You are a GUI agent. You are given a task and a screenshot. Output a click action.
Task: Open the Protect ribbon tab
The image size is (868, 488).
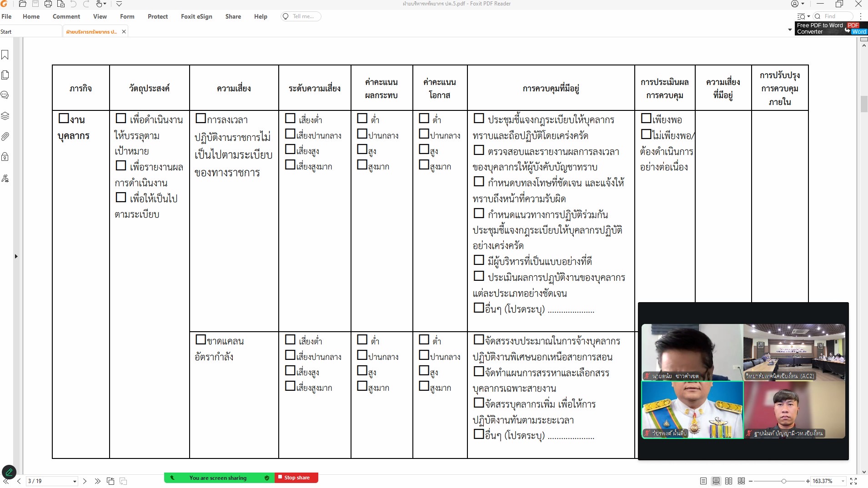(x=157, y=16)
